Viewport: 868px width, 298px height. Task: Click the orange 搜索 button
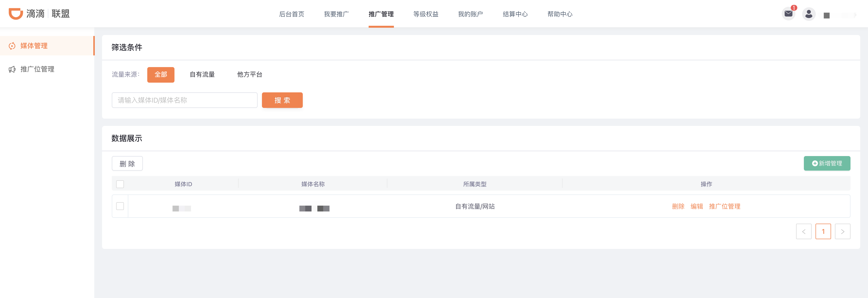(x=282, y=100)
